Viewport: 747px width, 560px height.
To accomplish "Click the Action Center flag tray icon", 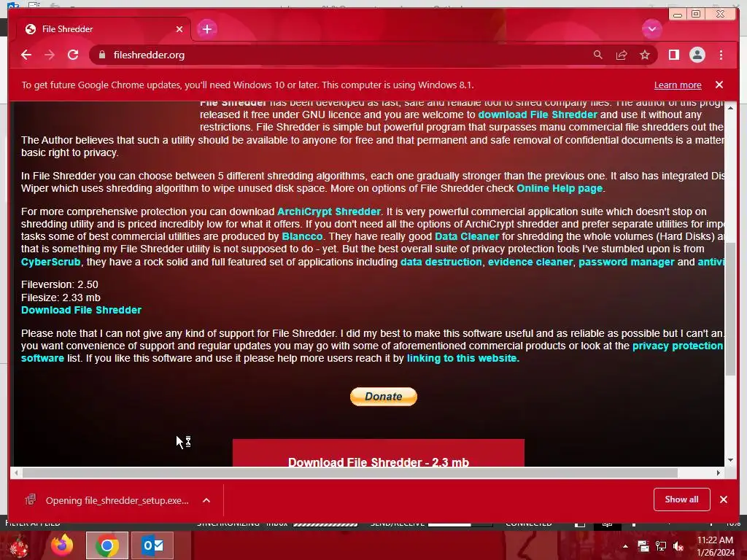I will pos(643,546).
